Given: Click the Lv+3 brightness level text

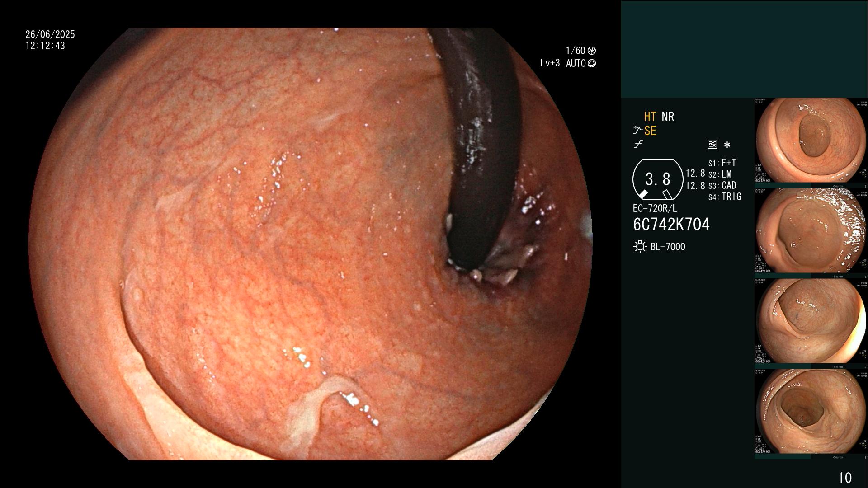Looking at the screenshot, I should tap(550, 63).
